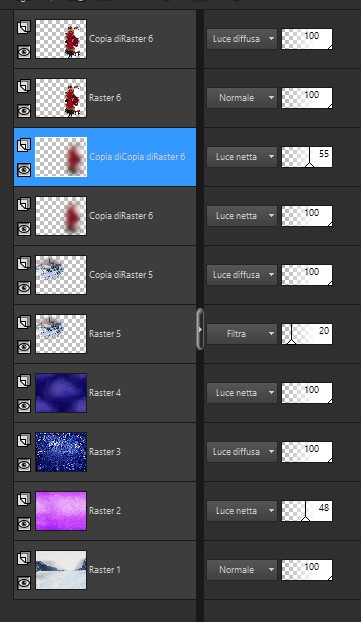The image size is (361, 622).
Task: Click the layer-type icon of Raster 4
Action: [24, 381]
